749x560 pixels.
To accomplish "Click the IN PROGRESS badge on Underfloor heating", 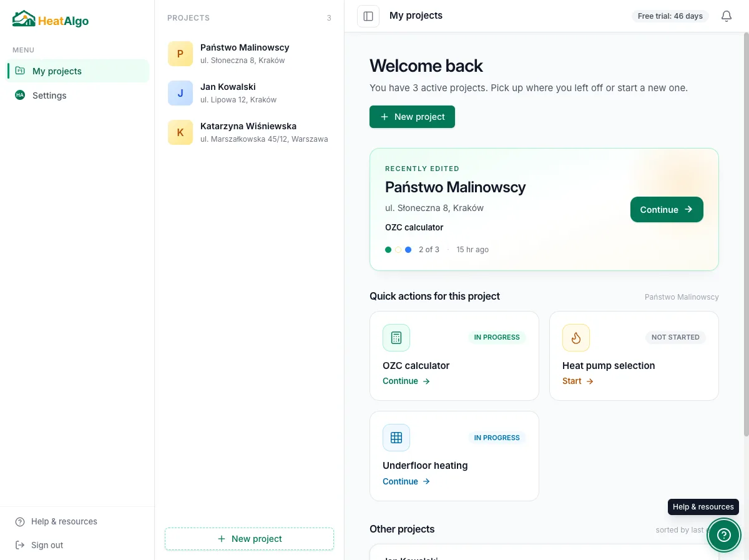I will pyautogui.click(x=497, y=438).
